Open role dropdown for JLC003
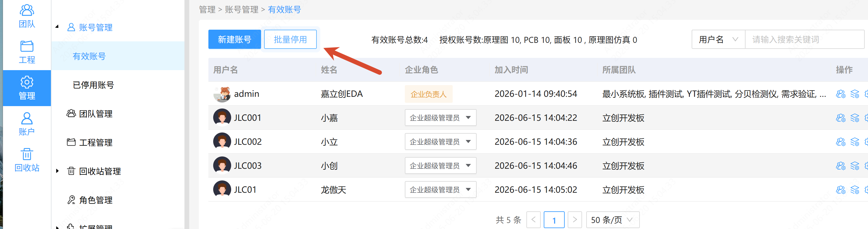 [x=440, y=165]
